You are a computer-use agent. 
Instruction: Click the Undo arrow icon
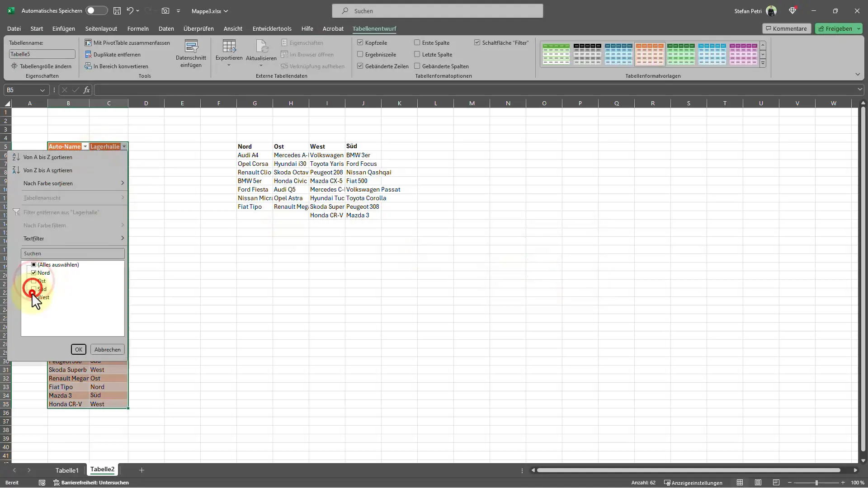(x=130, y=11)
